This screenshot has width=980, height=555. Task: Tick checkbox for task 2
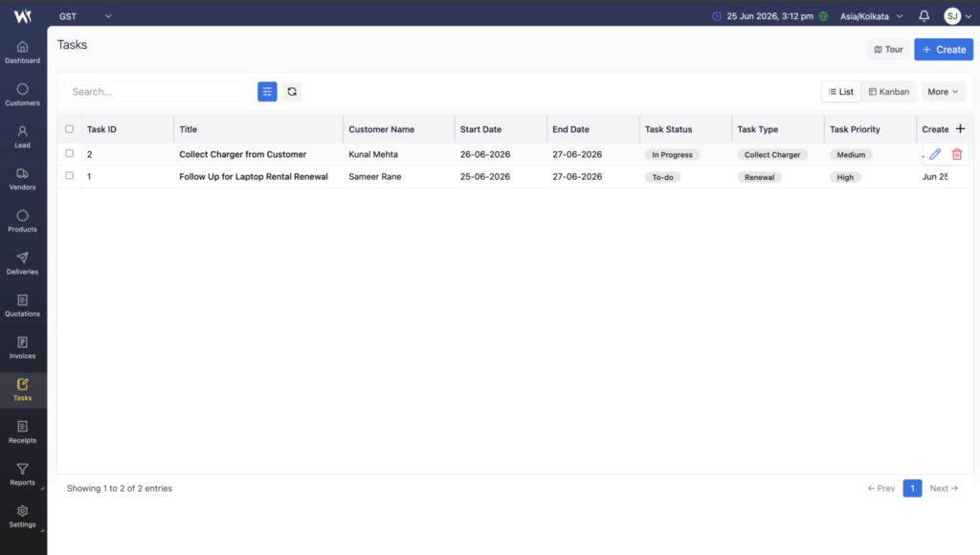pos(69,153)
